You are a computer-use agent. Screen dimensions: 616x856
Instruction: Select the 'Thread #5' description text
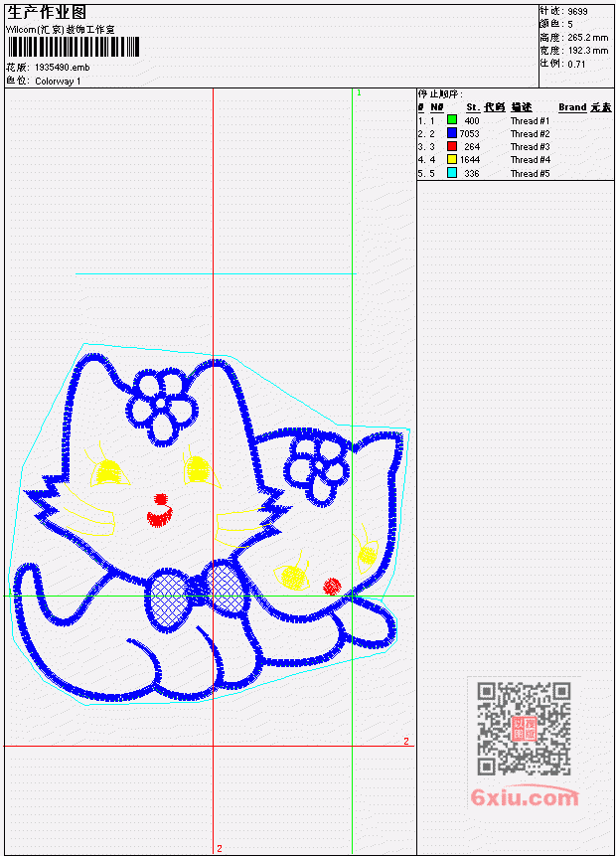click(x=530, y=174)
